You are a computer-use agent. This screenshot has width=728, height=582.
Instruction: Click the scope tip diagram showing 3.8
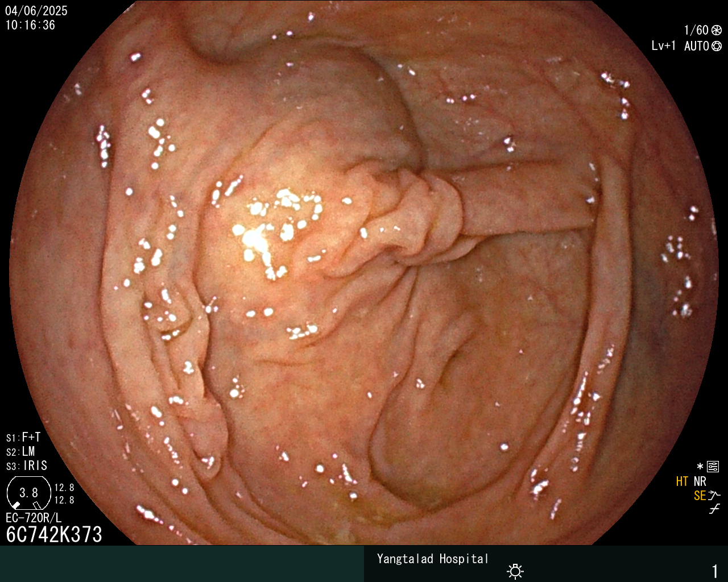click(28, 493)
